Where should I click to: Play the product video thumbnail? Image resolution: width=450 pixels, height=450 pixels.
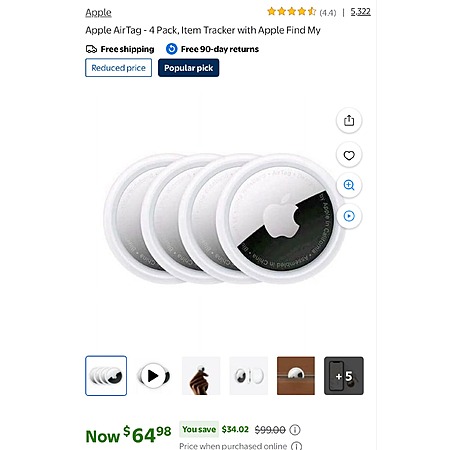tap(153, 376)
